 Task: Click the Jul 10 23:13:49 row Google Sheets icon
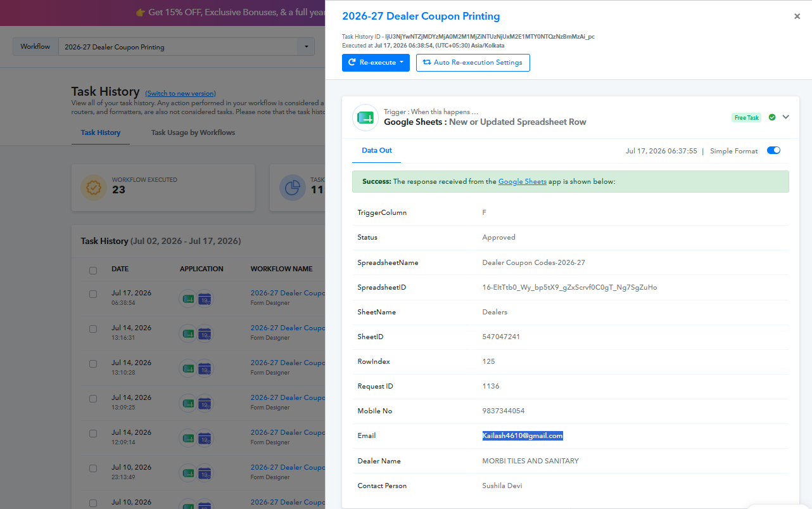[188, 473]
